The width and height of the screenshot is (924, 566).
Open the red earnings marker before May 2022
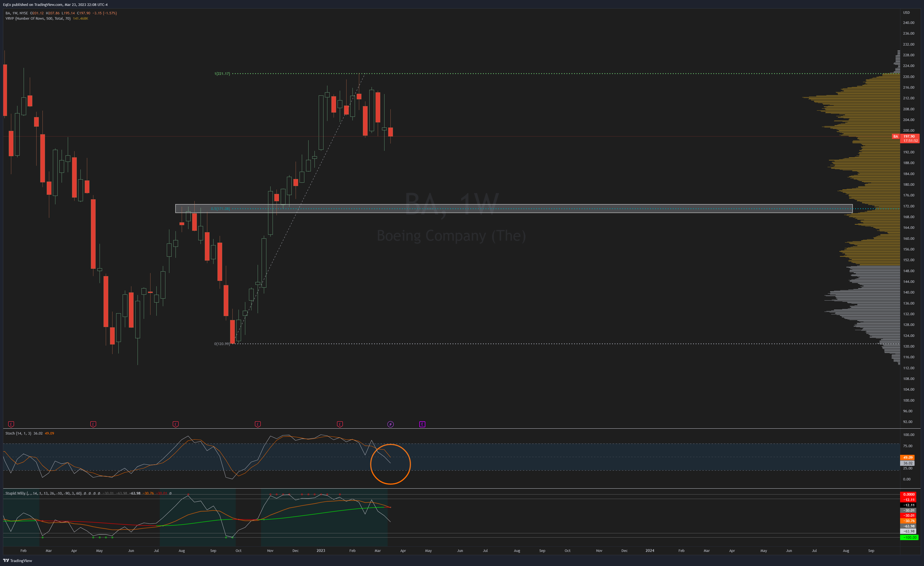point(93,424)
